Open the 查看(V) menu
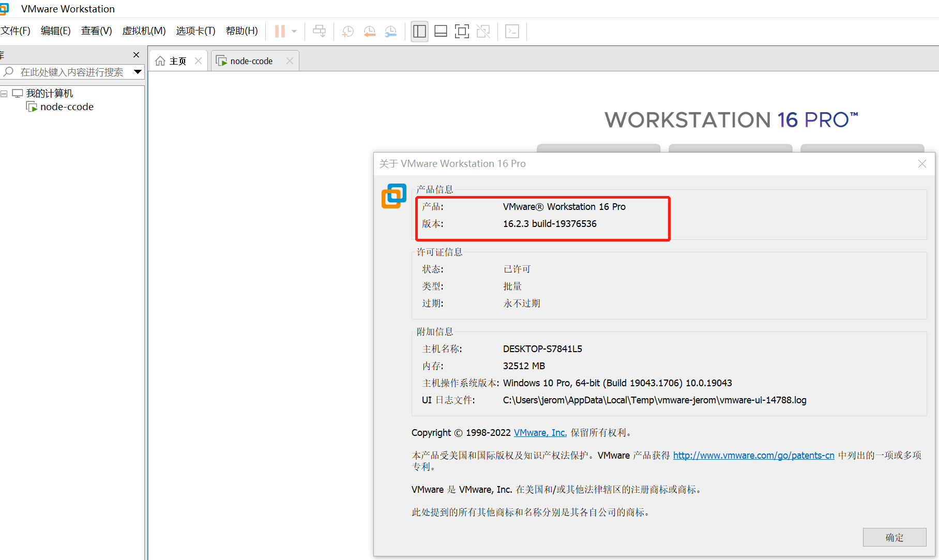939x560 pixels. click(x=96, y=31)
